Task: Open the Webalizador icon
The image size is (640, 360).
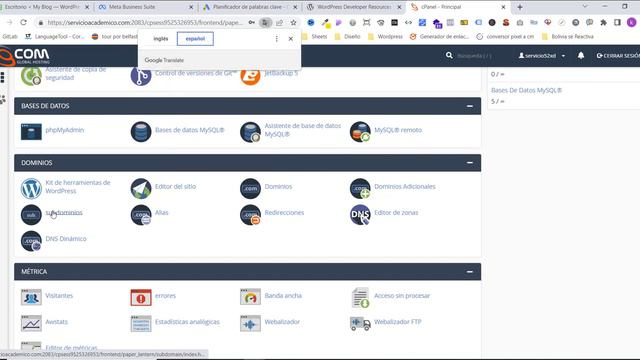Action: click(x=250, y=323)
